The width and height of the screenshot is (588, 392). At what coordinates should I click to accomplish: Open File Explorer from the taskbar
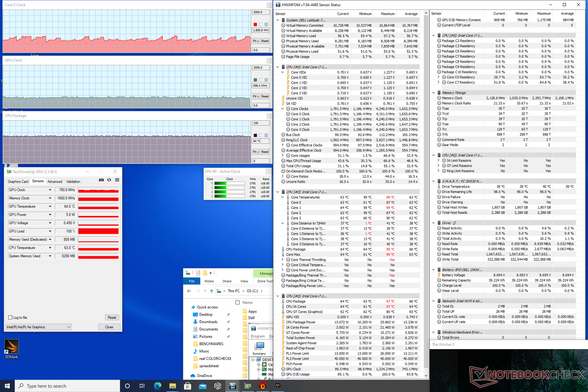pos(172,386)
